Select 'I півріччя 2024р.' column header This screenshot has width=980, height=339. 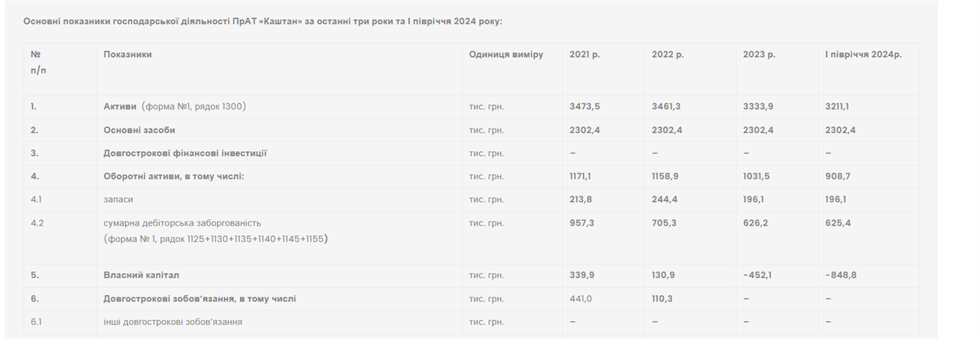coord(863,54)
